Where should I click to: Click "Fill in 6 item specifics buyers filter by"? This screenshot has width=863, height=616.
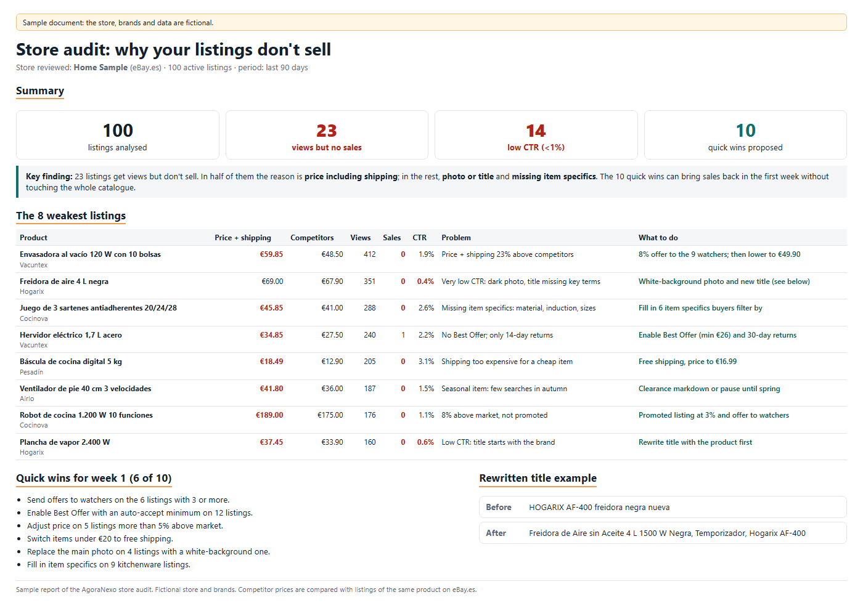(x=700, y=308)
